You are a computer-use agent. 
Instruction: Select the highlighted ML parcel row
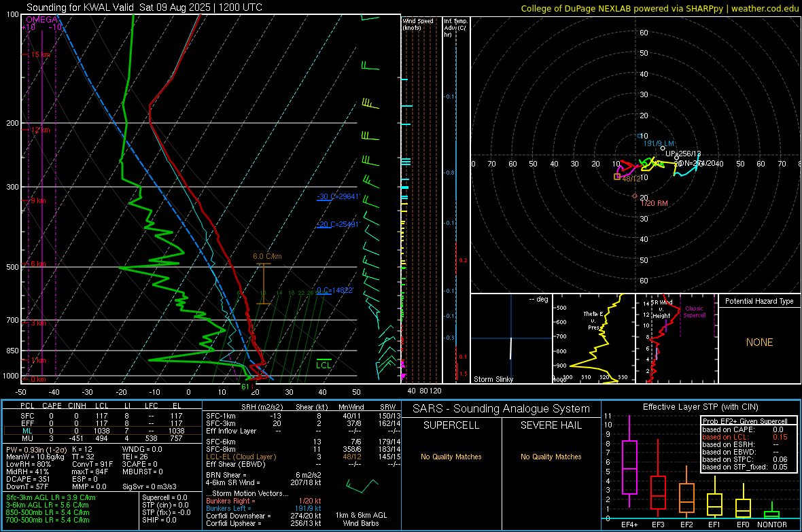point(101,431)
